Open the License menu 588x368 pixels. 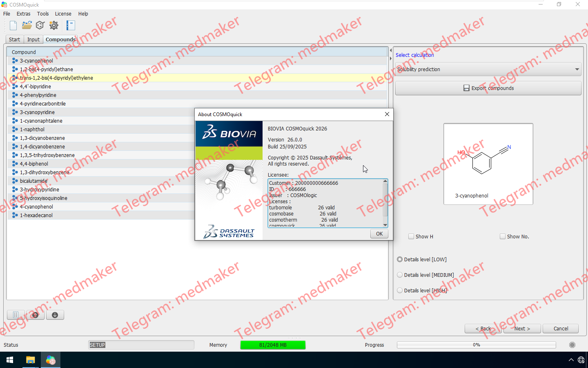tap(63, 14)
